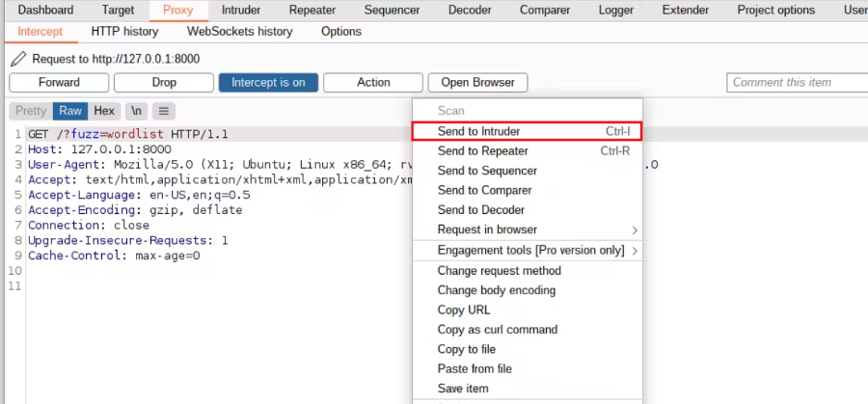Click the Drop button
The width and height of the screenshot is (868, 404).
164,83
